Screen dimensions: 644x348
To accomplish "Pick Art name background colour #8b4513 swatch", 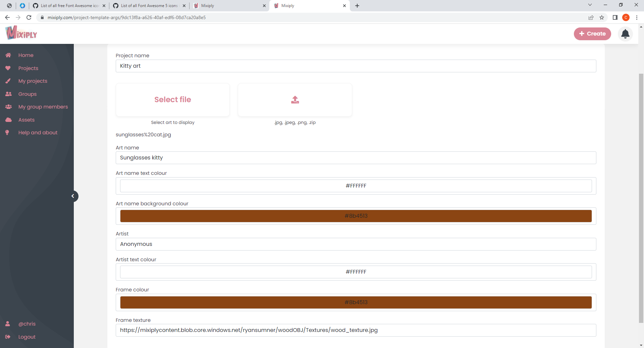I will 356,216.
